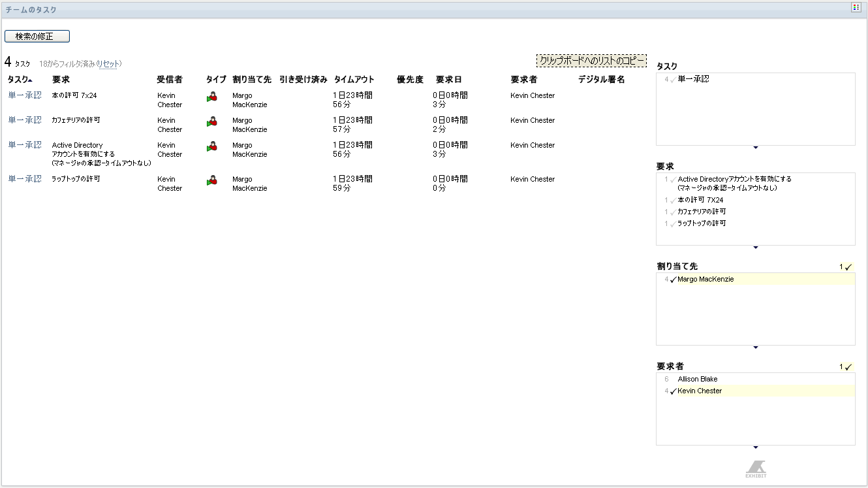Sort by タイプ column header
This screenshot has height=488, width=868.
(x=216, y=80)
